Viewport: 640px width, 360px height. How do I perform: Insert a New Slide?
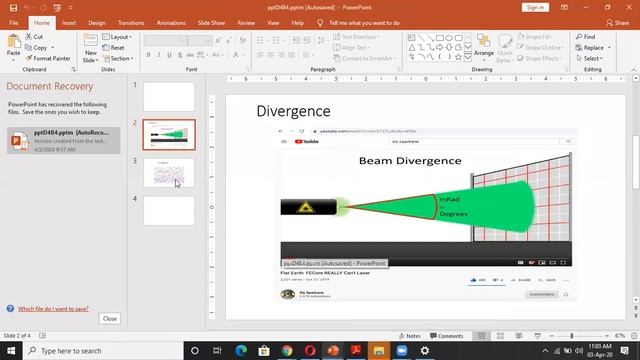click(90, 48)
